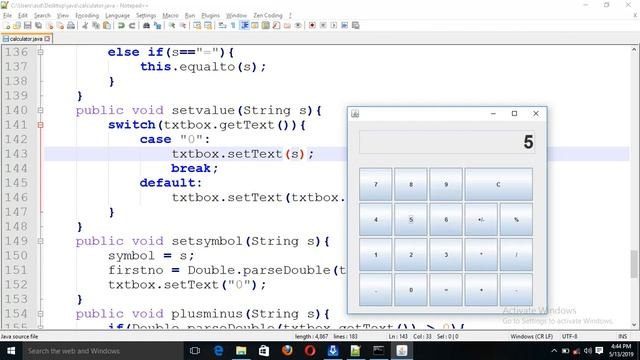
Task: Click the Save recorded macro icon
Action: pyautogui.click(x=356, y=25)
